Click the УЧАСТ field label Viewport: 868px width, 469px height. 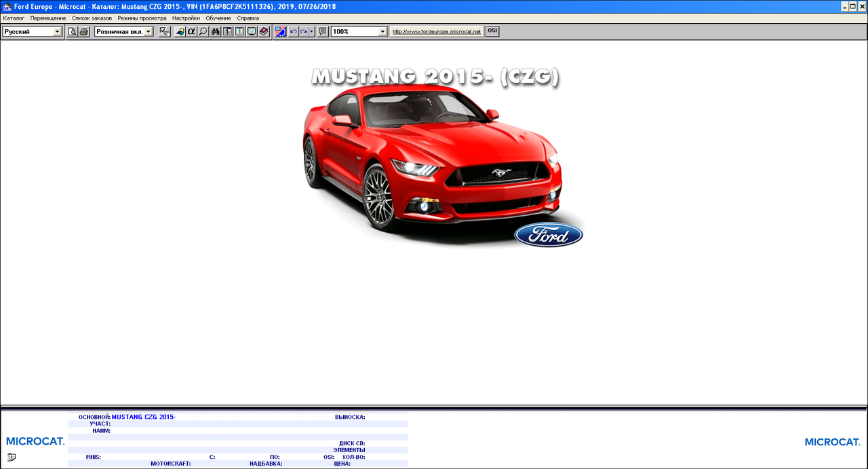[x=100, y=424]
